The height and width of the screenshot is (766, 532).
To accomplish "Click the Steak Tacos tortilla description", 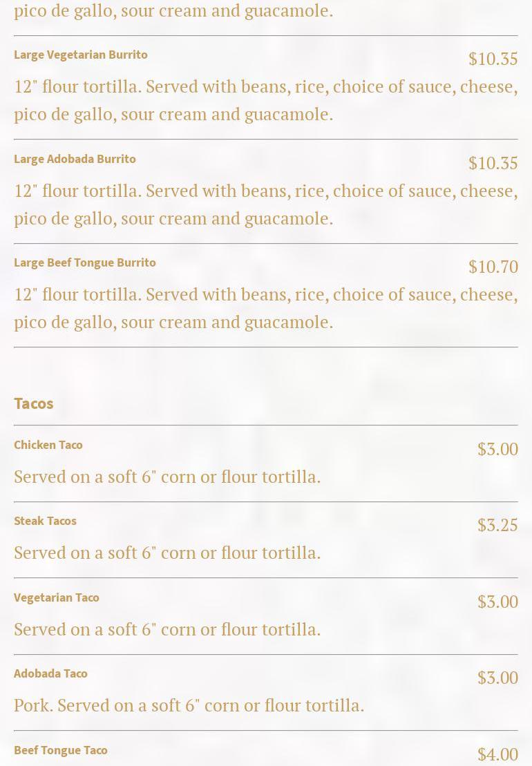I will click(x=167, y=553).
